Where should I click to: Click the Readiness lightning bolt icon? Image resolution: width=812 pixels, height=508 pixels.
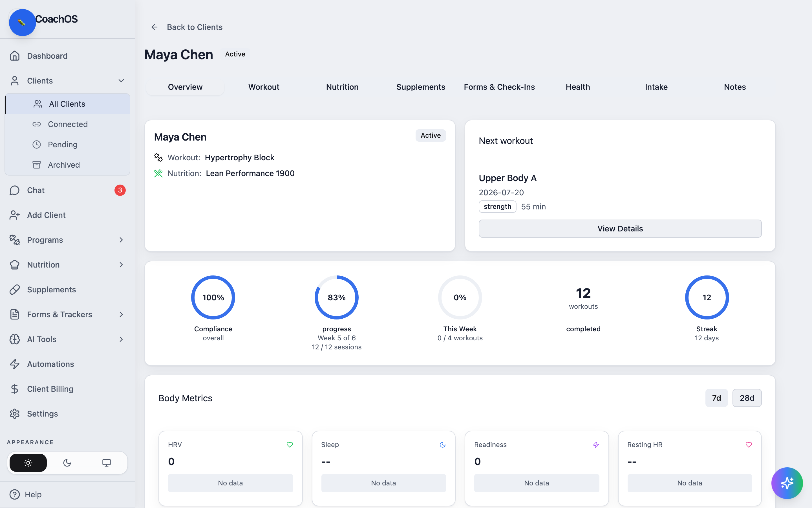click(596, 445)
